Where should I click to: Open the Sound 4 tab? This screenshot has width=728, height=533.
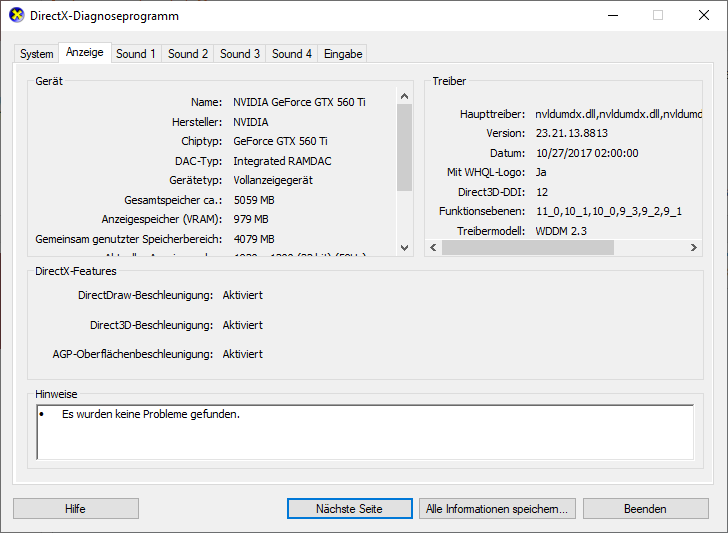tap(292, 54)
